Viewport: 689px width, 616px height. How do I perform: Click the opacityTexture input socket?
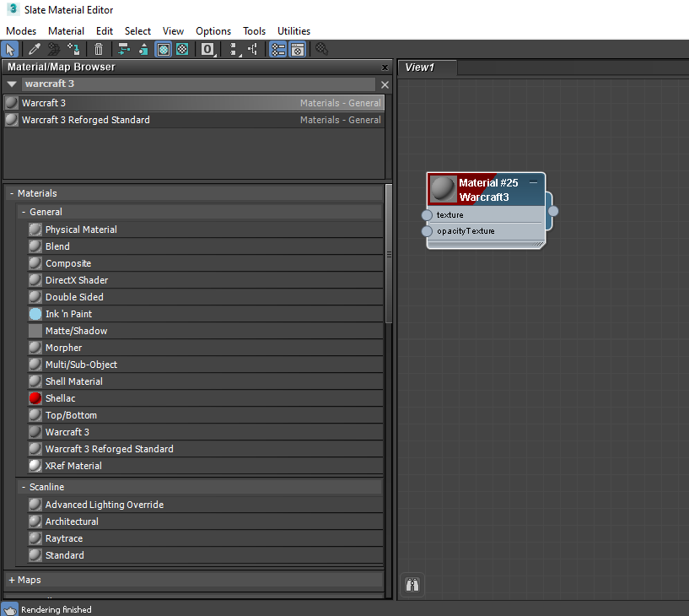coord(427,231)
